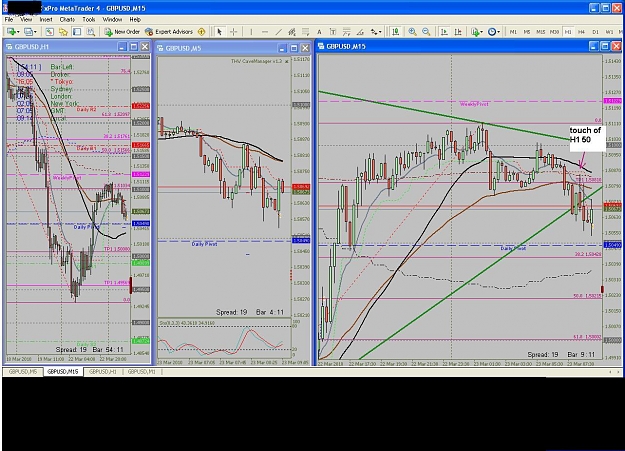Click the Zoom In magnifier
625x451 pixels.
click(x=413, y=32)
